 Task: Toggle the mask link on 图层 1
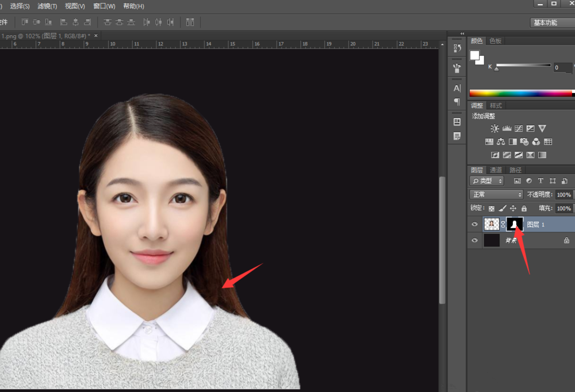pos(503,224)
